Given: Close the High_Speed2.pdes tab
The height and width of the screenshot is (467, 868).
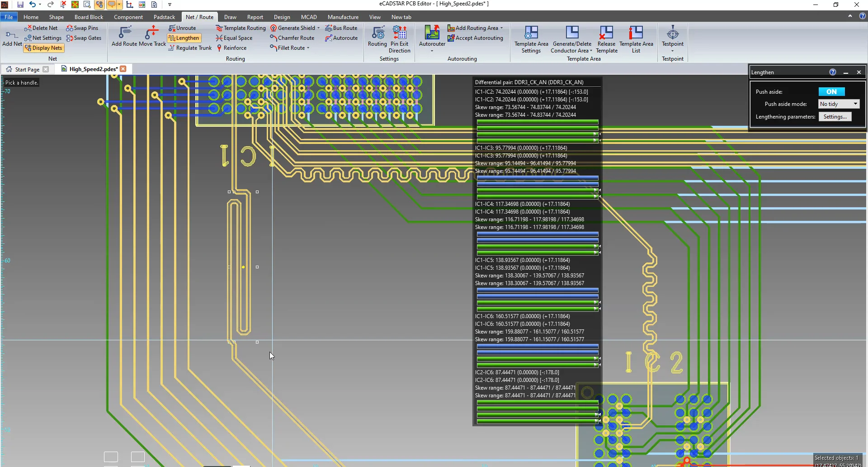Looking at the screenshot, I should 123,69.
